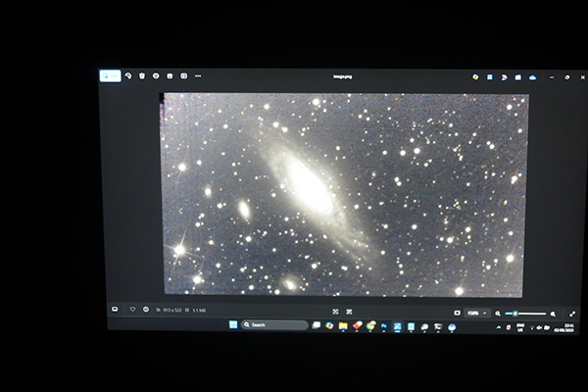Zoom out with the minus magnifier icon
The width and height of the screenshot is (588, 392).
(x=498, y=314)
